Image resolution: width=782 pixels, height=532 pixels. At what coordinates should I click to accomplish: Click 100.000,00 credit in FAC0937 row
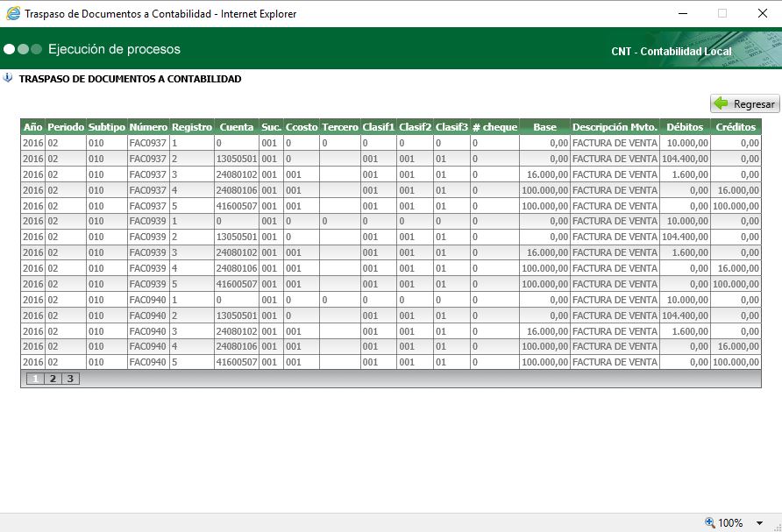(736, 206)
